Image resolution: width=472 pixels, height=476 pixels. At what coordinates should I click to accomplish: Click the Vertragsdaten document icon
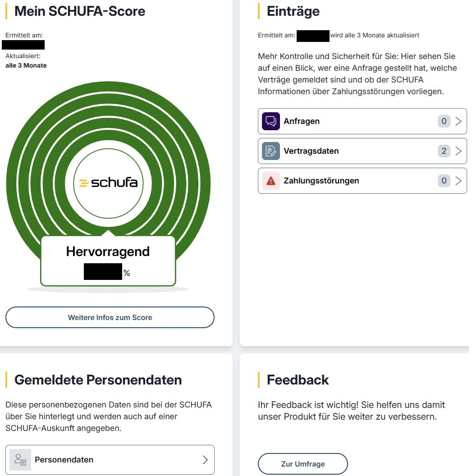pyautogui.click(x=271, y=151)
